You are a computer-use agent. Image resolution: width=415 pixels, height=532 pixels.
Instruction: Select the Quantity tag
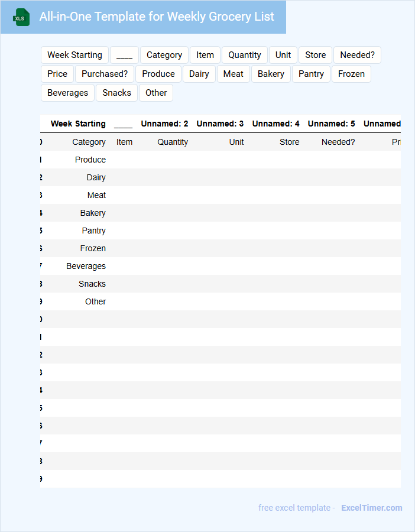click(x=245, y=55)
